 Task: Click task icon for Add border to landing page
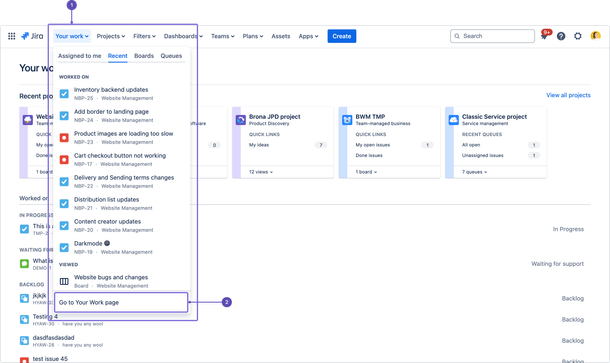click(64, 116)
